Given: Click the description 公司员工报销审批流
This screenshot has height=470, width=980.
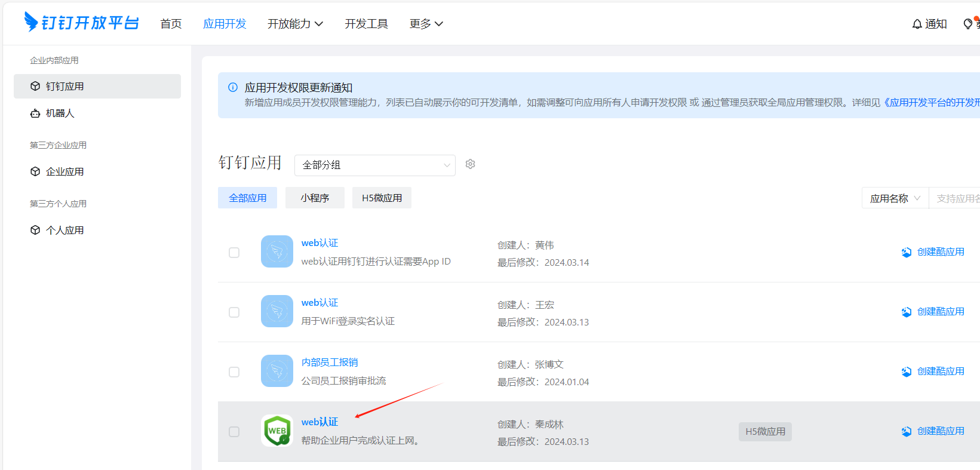Looking at the screenshot, I should coord(343,381).
